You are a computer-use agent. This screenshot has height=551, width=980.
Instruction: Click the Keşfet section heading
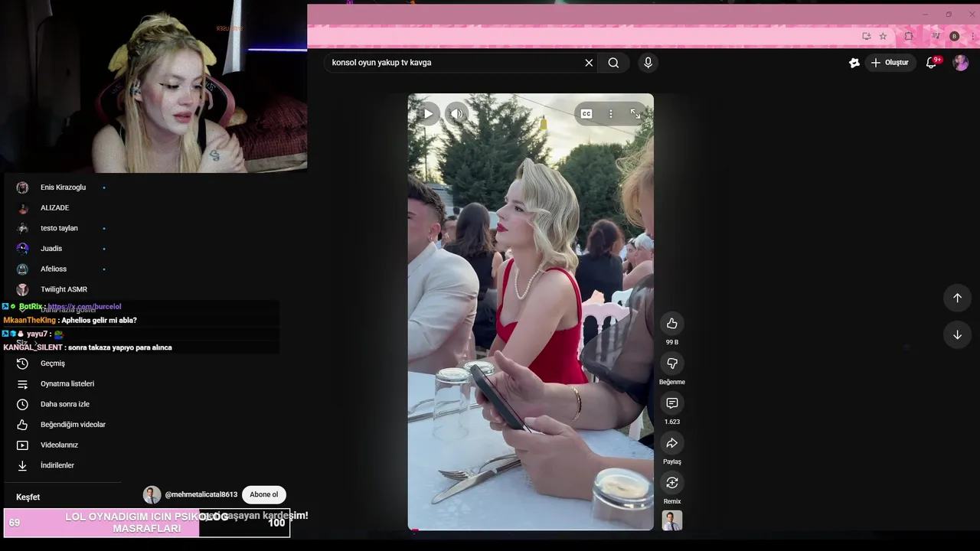click(28, 497)
